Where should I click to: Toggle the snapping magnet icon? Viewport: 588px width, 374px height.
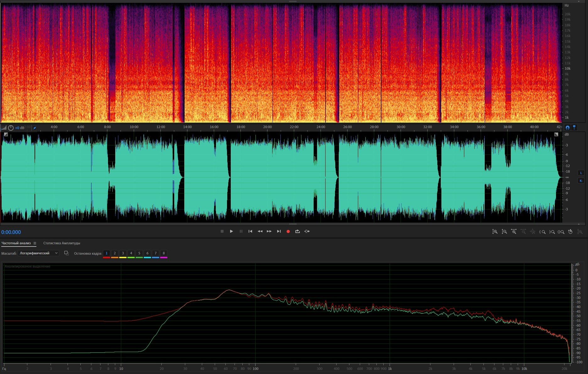coord(567,127)
